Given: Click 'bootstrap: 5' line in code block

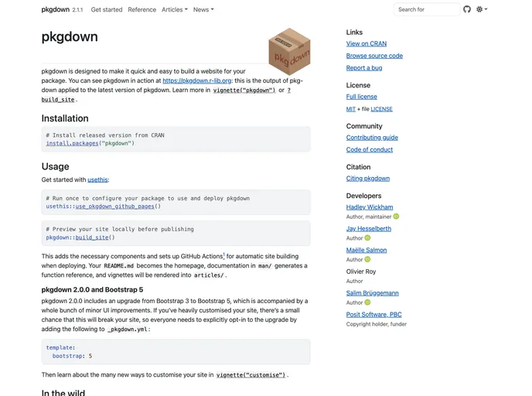Looking at the screenshot, I should 72,356.
